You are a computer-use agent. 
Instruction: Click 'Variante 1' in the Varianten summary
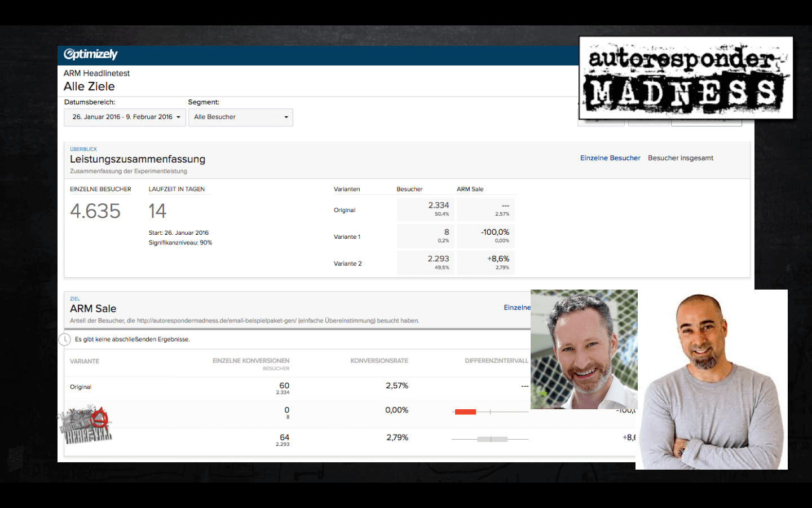pos(347,237)
